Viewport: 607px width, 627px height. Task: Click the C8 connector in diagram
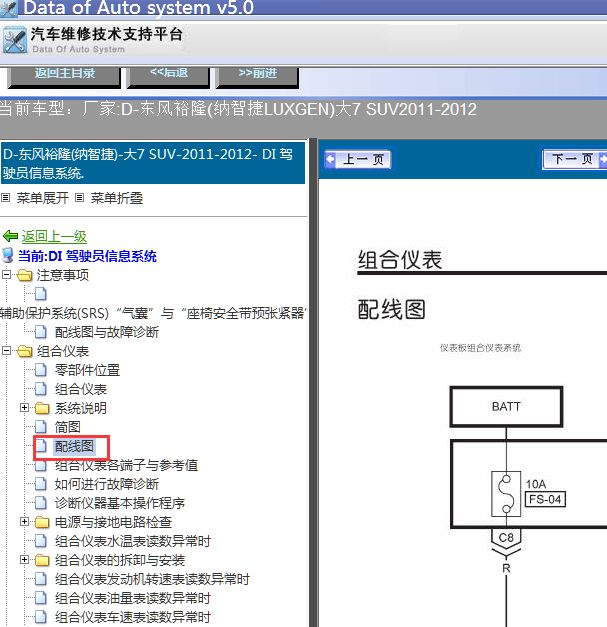pos(506,537)
